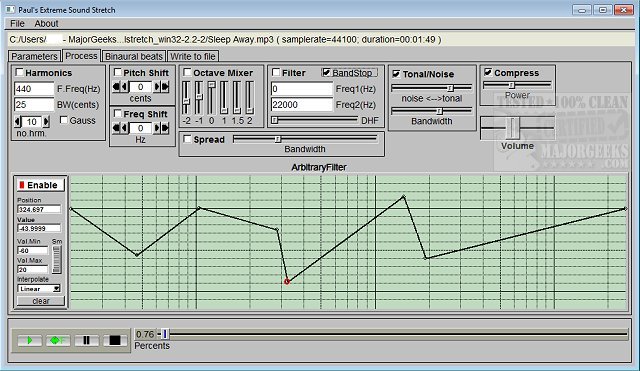This screenshot has width=640, height=371.
Task: Click Freq Shift single-right increase arrow
Action: (156, 128)
